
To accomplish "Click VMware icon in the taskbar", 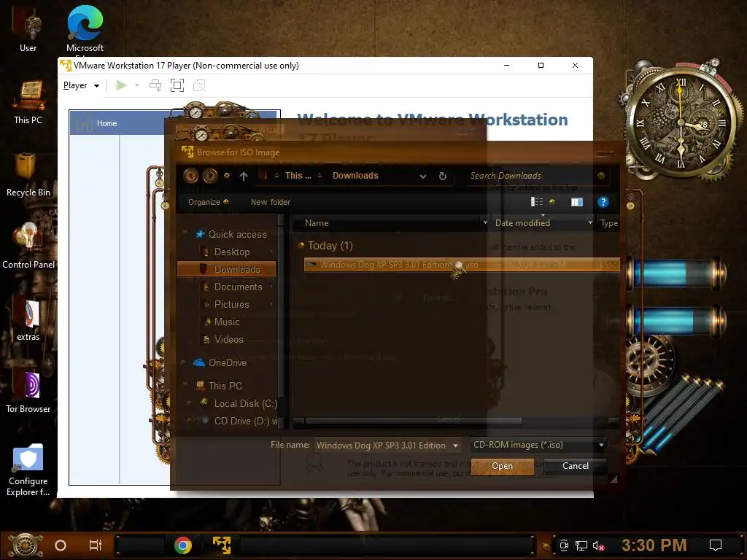I will tap(222, 545).
